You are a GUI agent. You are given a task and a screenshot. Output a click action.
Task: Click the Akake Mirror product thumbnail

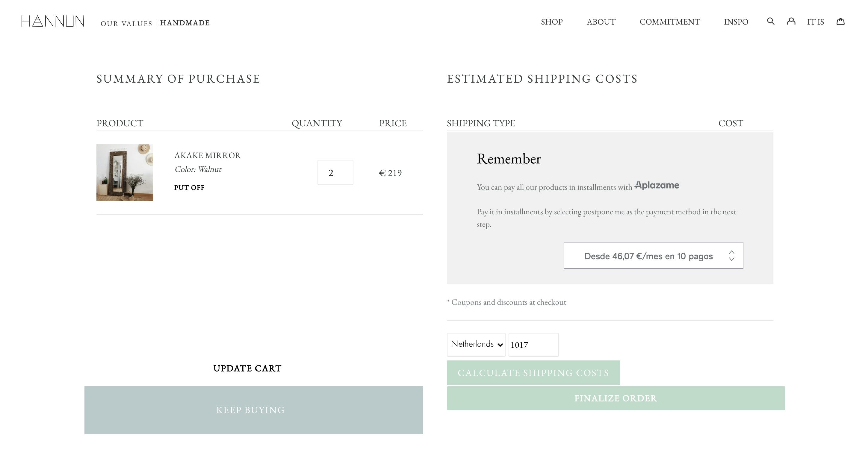click(125, 172)
